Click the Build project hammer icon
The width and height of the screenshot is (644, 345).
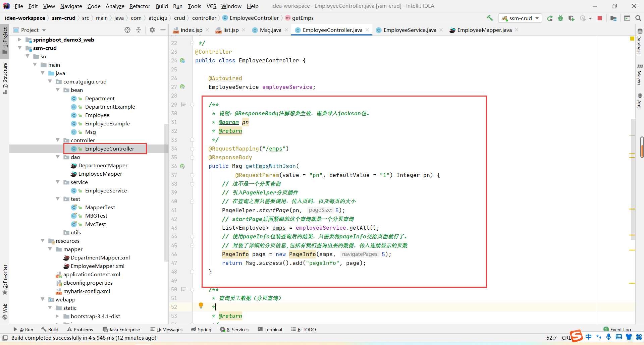click(x=490, y=18)
